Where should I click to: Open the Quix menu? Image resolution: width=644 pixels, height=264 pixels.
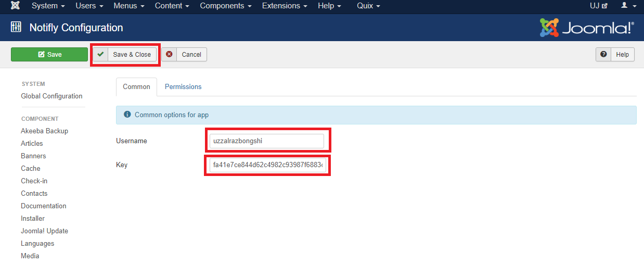[368, 6]
